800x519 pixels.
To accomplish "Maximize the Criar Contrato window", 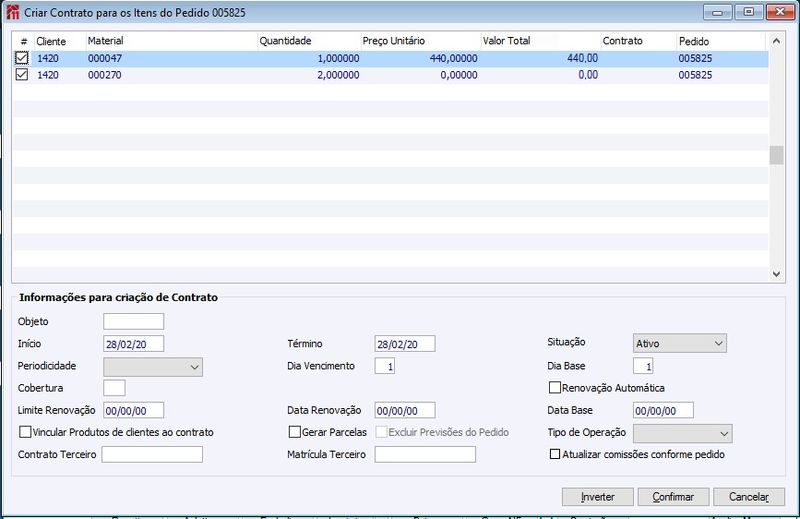I will pos(748,12).
